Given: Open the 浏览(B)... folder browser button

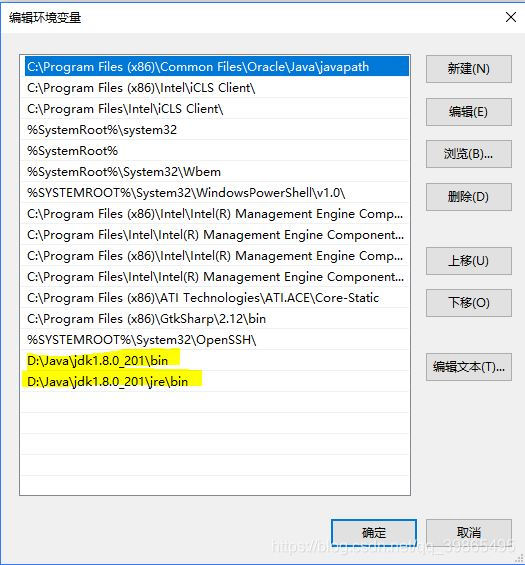Looking at the screenshot, I should (x=468, y=154).
